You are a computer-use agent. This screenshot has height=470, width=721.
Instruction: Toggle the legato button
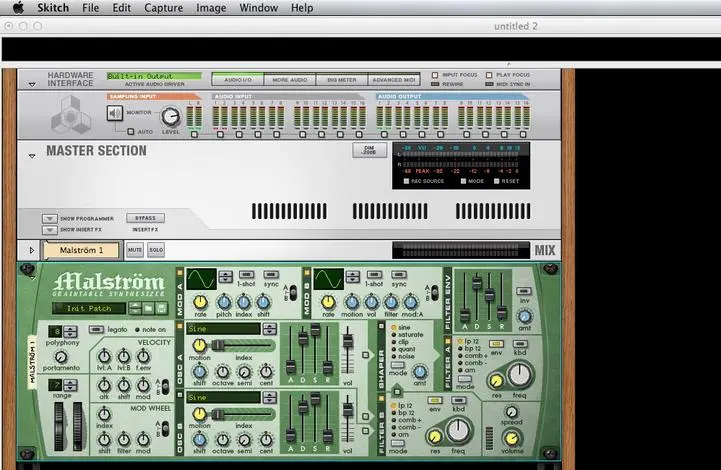[x=96, y=329]
